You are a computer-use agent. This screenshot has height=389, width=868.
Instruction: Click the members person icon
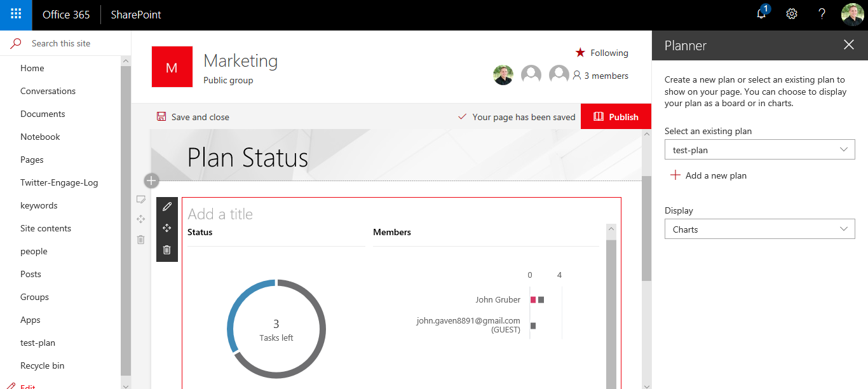click(577, 76)
